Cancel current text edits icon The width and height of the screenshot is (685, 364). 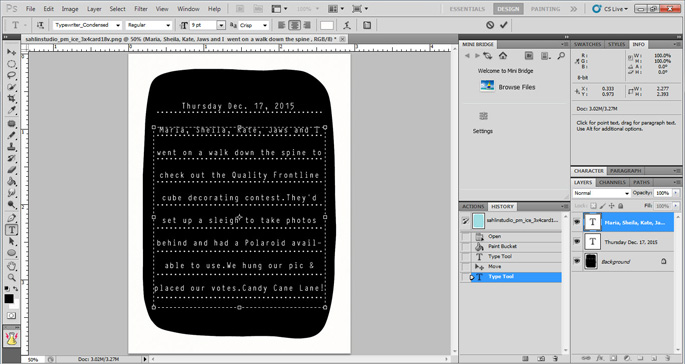[x=490, y=25]
